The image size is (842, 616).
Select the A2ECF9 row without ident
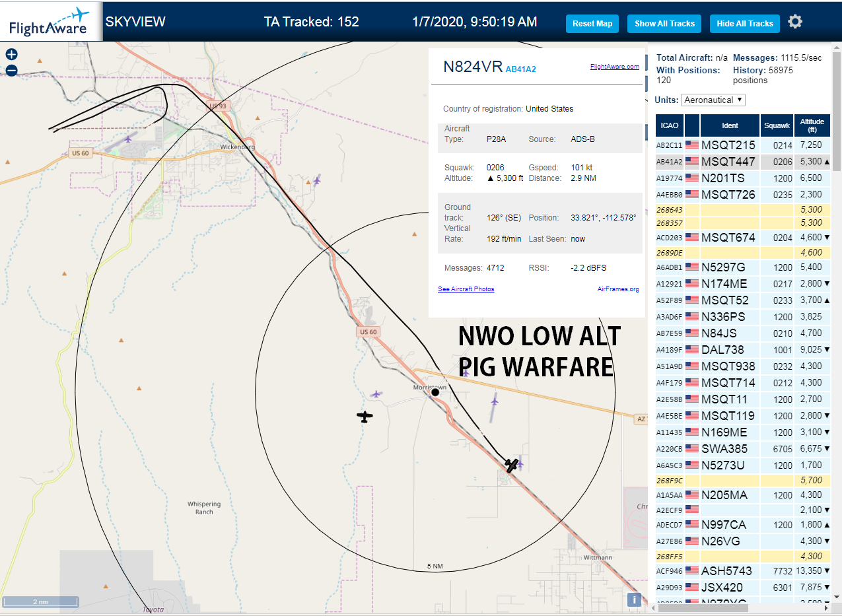743,510
